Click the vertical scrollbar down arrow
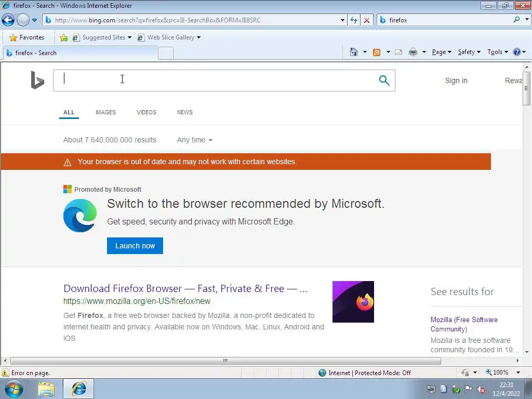532x399 pixels. (527, 352)
